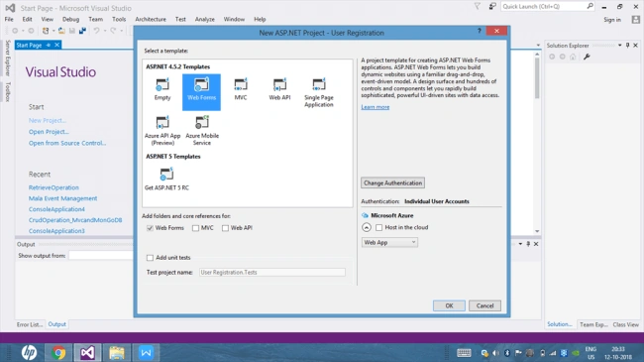This screenshot has width=644, height=362.
Task: Select the Web Forms template icon
Action: (201, 84)
